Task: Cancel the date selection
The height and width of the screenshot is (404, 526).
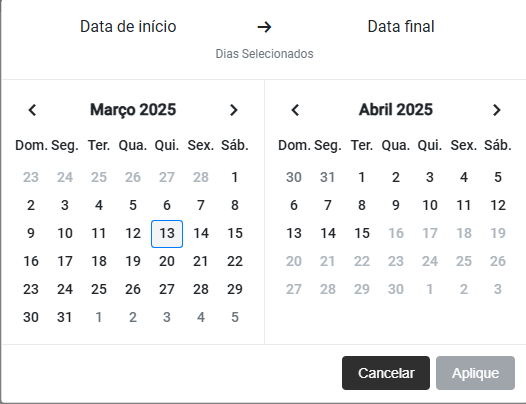Action: [386, 373]
